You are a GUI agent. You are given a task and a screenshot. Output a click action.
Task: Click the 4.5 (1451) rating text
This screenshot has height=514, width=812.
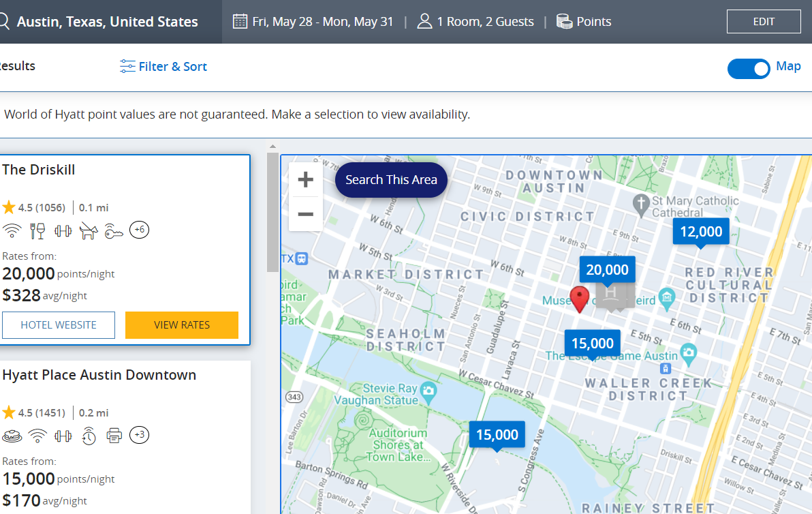click(42, 413)
